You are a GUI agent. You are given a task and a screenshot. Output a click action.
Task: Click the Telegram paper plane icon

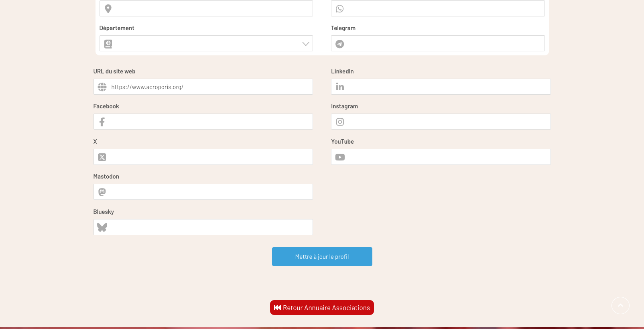coord(340,44)
